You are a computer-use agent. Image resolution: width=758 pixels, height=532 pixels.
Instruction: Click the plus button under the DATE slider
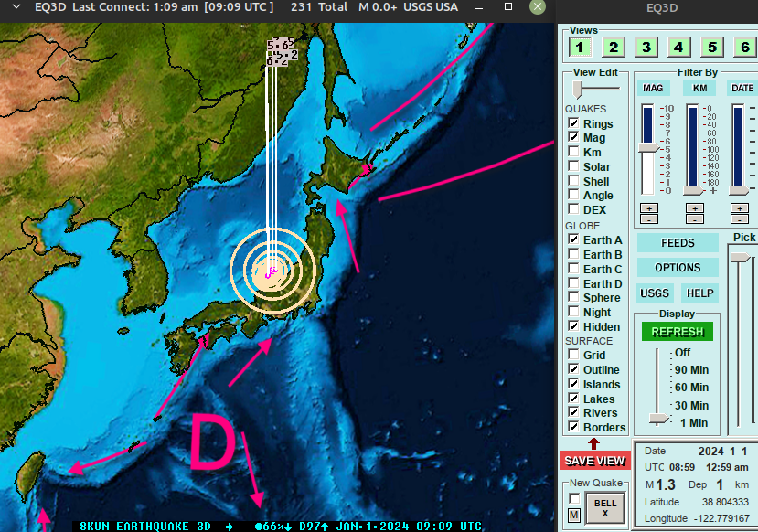coord(740,208)
